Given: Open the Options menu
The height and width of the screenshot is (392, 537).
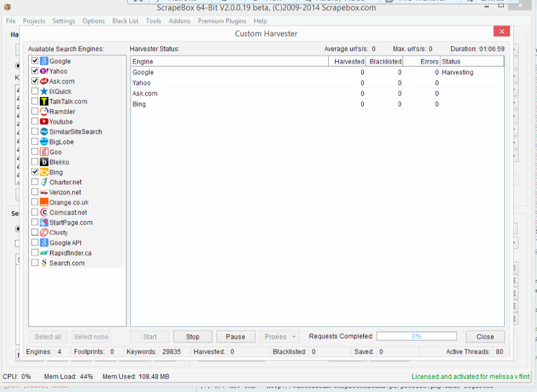Looking at the screenshot, I should [x=93, y=21].
